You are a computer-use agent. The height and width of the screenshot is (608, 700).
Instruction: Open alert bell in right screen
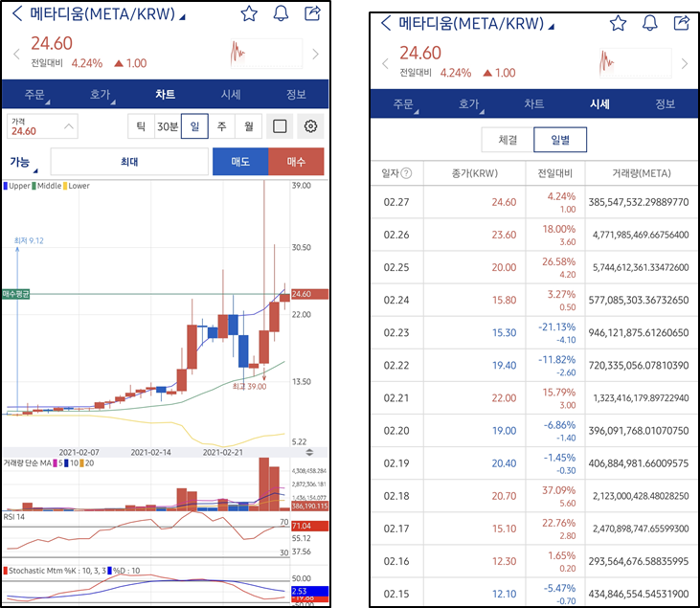coord(649,23)
